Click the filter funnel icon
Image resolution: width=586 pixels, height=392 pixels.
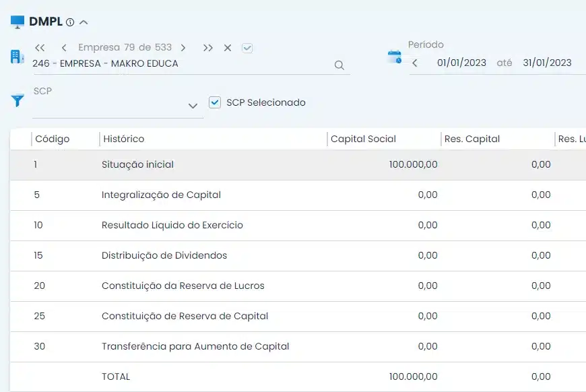pos(18,100)
